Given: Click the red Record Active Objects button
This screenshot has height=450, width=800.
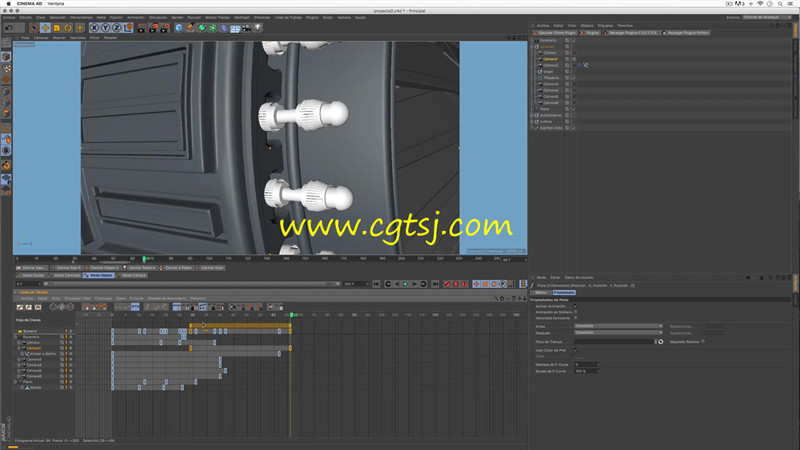Looking at the screenshot, I should click(x=447, y=284).
